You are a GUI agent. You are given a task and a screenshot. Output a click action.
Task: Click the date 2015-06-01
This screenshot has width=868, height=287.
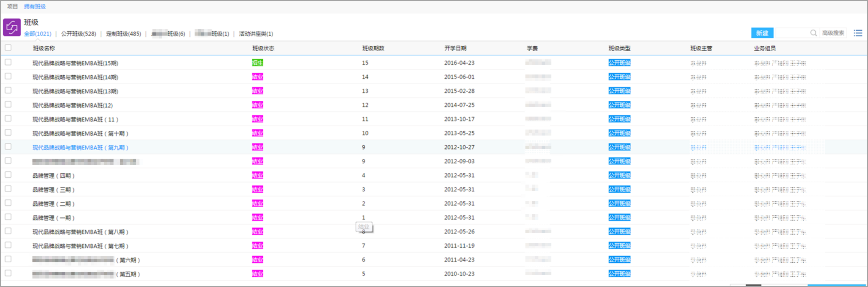tap(459, 77)
